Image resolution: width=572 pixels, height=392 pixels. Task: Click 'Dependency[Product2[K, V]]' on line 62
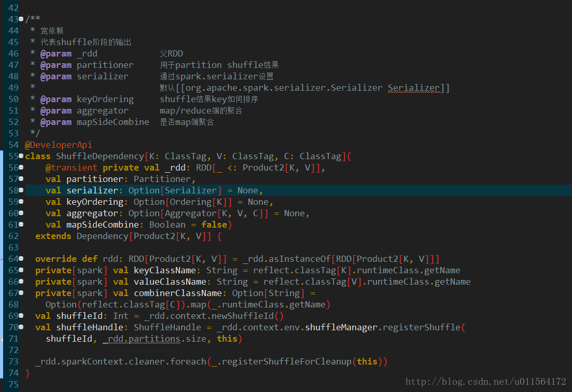[144, 236]
